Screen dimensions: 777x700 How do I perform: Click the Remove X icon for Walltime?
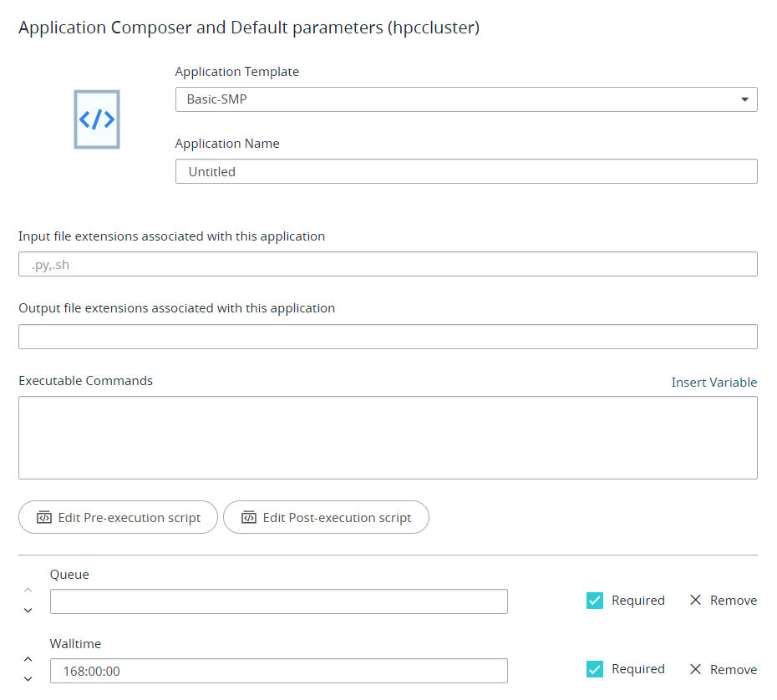tap(695, 669)
